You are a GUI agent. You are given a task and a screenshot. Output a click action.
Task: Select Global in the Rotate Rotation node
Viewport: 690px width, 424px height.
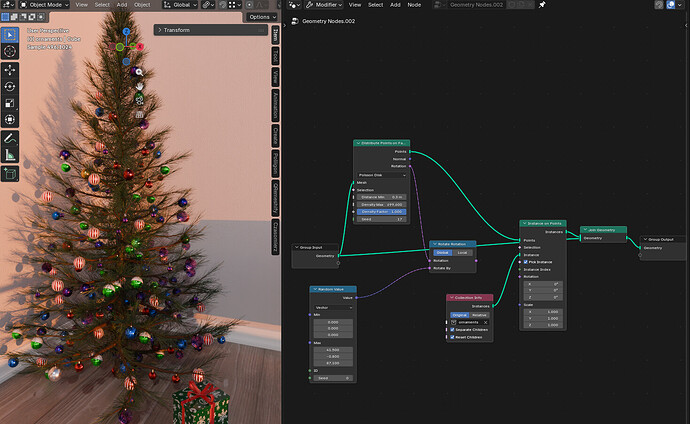tap(442, 252)
